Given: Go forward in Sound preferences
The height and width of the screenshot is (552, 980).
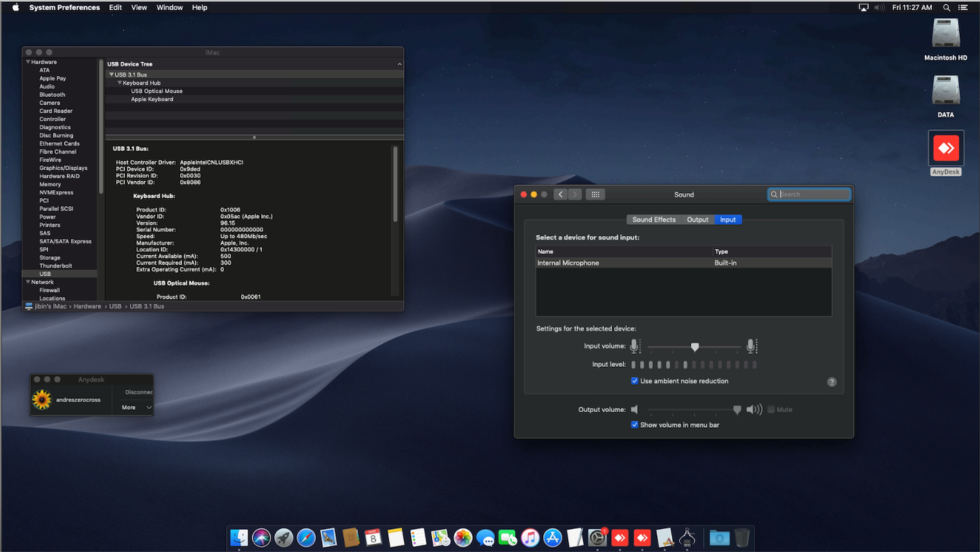Looking at the screenshot, I should pos(575,195).
